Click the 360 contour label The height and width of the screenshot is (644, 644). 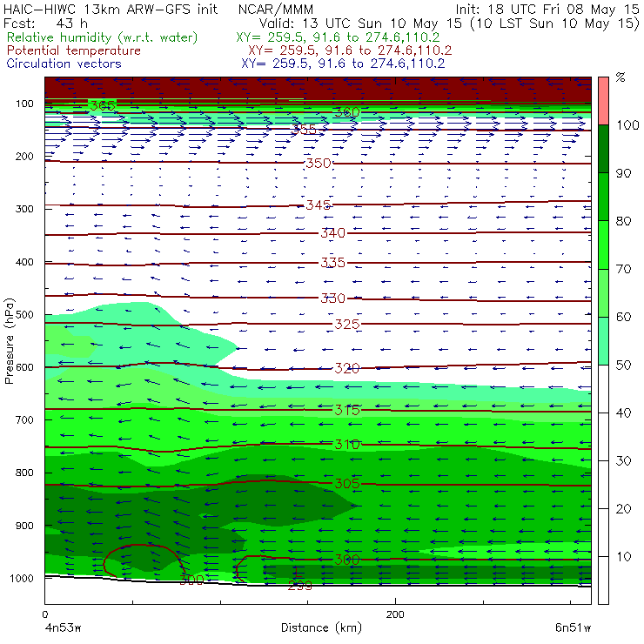click(x=347, y=111)
